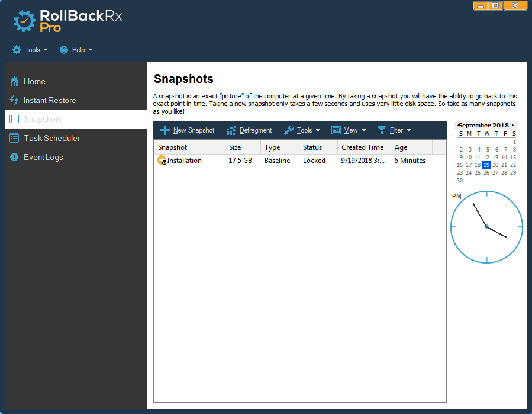
Task: Go to the Home page
Action: 76,82
